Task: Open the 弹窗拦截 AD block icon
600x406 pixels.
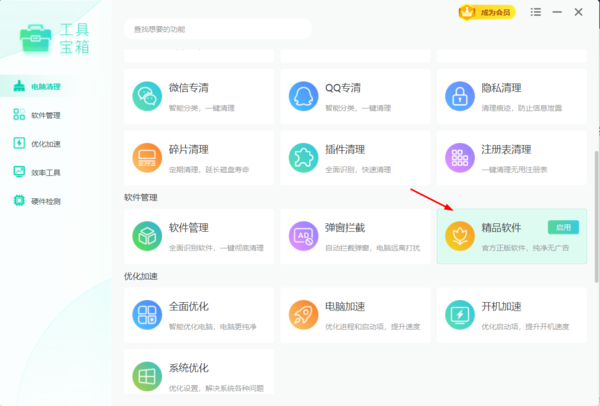Action: [303, 236]
